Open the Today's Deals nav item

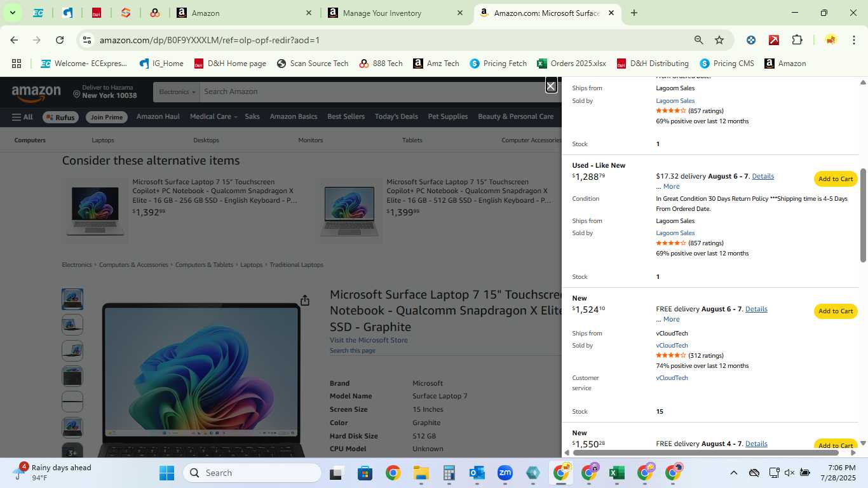pos(397,117)
